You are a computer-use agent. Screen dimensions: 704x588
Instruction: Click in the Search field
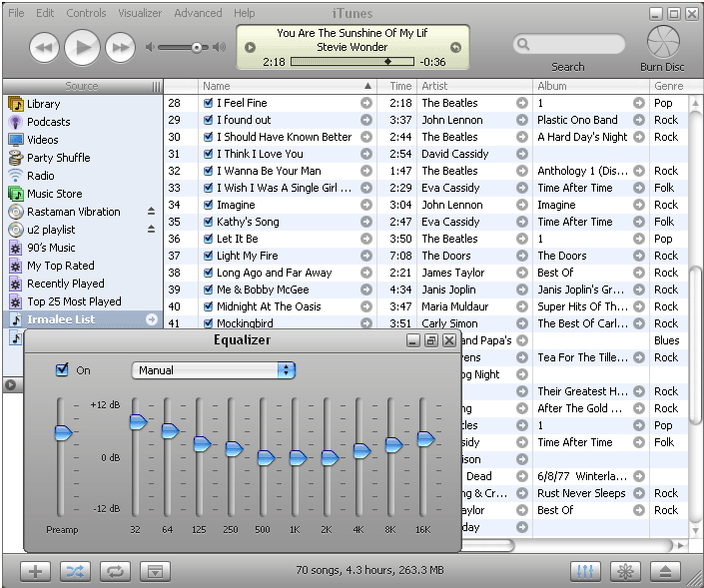(x=569, y=44)
